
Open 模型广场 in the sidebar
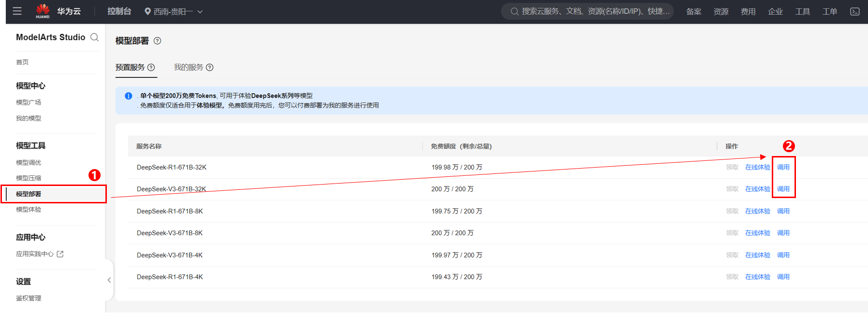click(x=29, y=102)
